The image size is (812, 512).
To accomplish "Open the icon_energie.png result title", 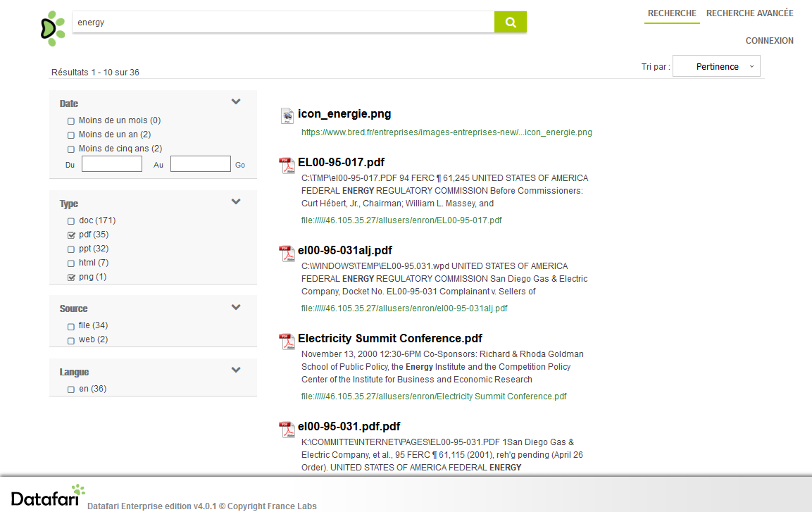I will (344, 114).
